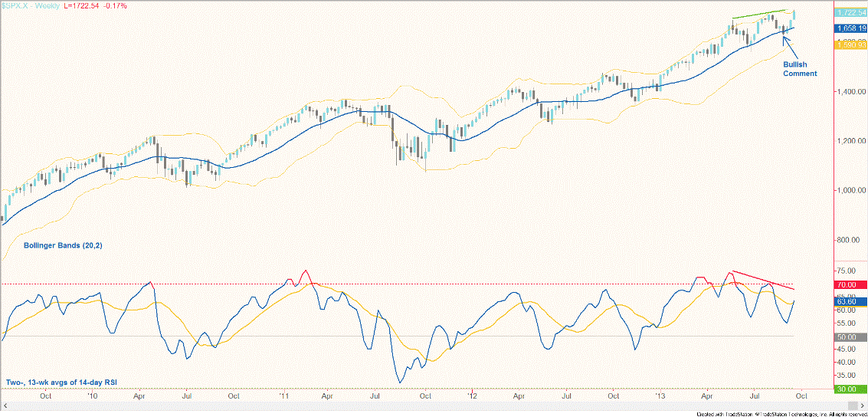Select the 1,722.54 light blue price tag
The height and width of the screenshot is (417, 868).
pyautogui.click(x=850, y=12)
